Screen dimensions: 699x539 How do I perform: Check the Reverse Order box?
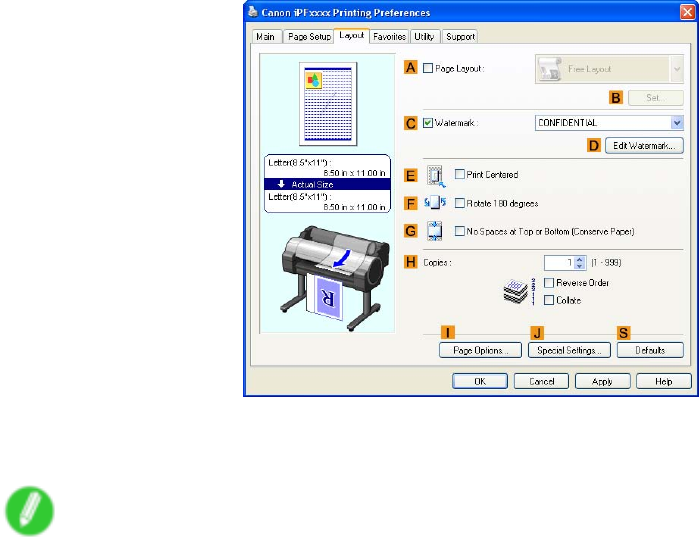point(549,283)
